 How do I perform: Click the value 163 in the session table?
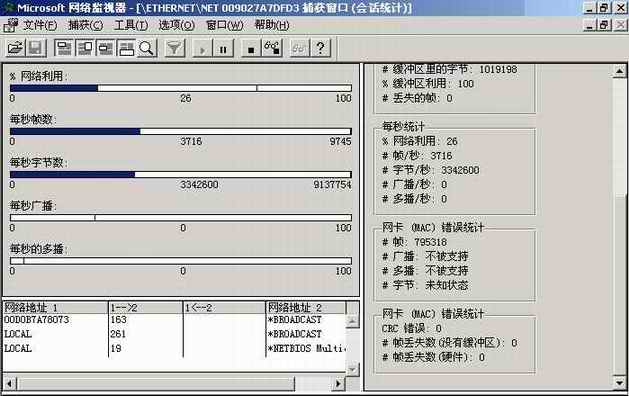click(119, 320)
